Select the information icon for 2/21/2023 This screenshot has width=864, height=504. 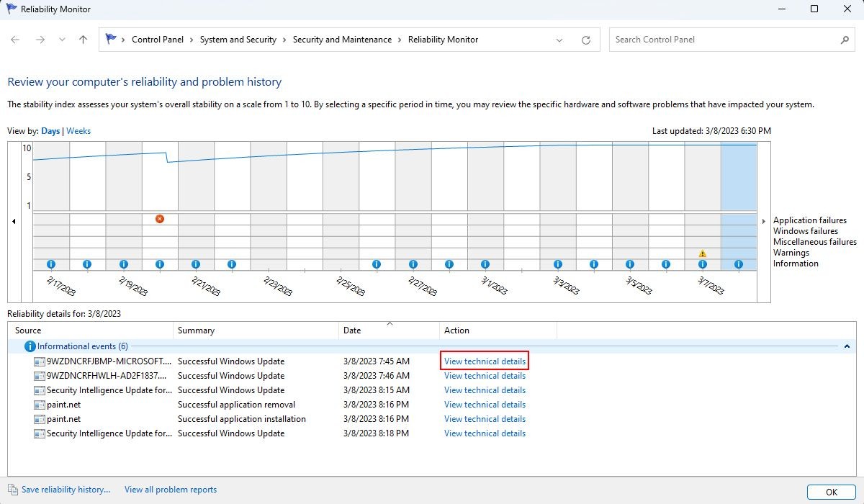click(x=196, y=264)
